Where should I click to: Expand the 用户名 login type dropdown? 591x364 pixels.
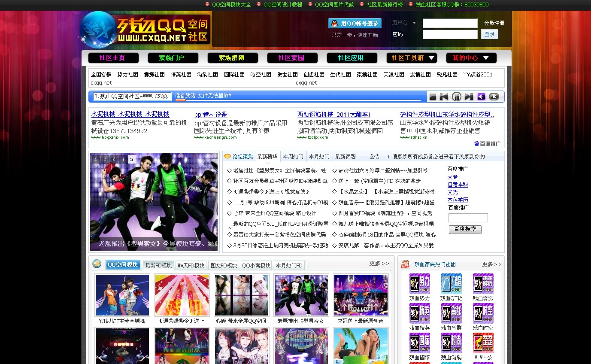click(414, 23)
